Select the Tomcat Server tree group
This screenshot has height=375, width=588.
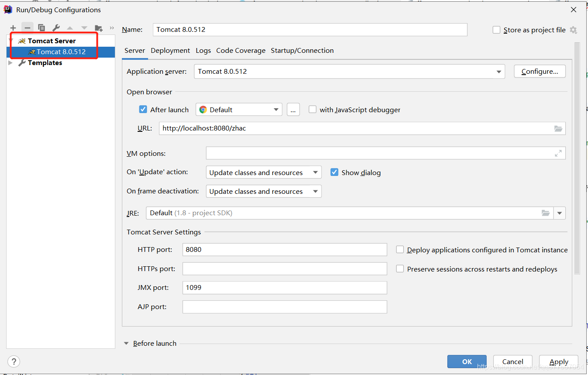[52, 41]
